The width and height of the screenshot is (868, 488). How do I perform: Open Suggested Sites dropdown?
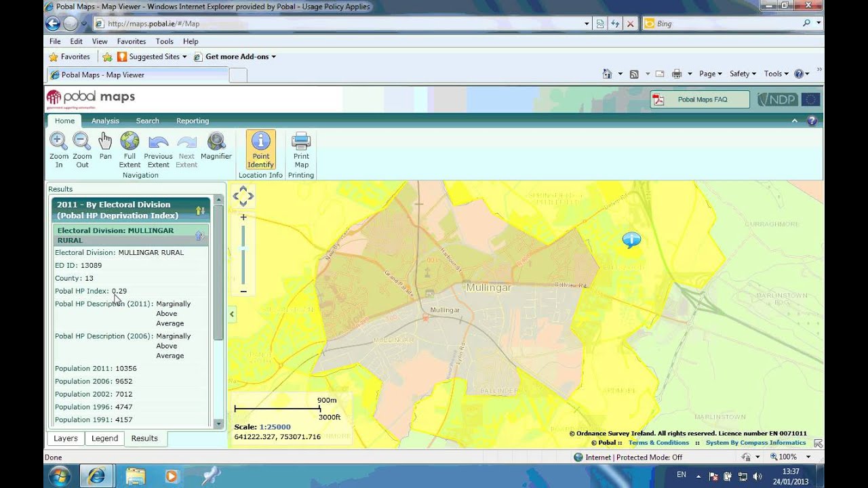pyautogui.click(x=152, y=57)
